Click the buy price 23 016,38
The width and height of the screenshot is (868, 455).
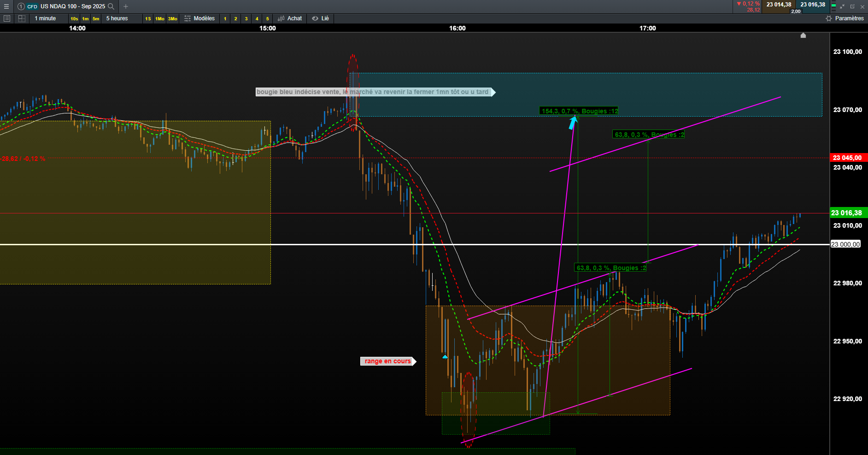click(813, 5)
